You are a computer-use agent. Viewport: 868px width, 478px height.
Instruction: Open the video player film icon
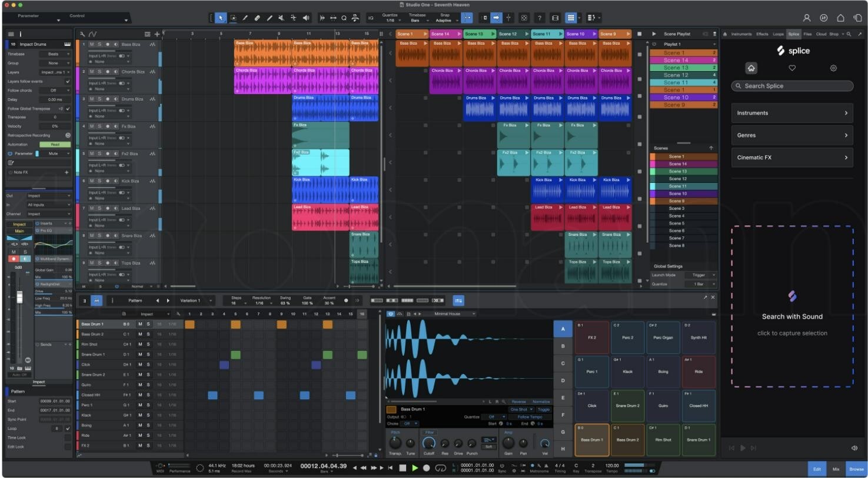tap(555, 18)
